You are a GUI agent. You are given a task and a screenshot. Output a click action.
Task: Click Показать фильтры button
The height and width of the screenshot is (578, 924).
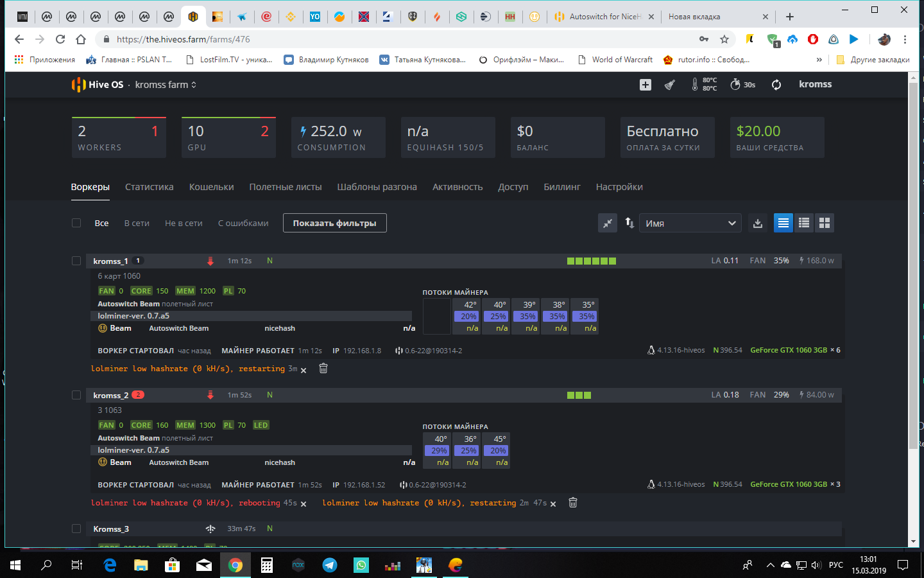(x=335, y=223)
